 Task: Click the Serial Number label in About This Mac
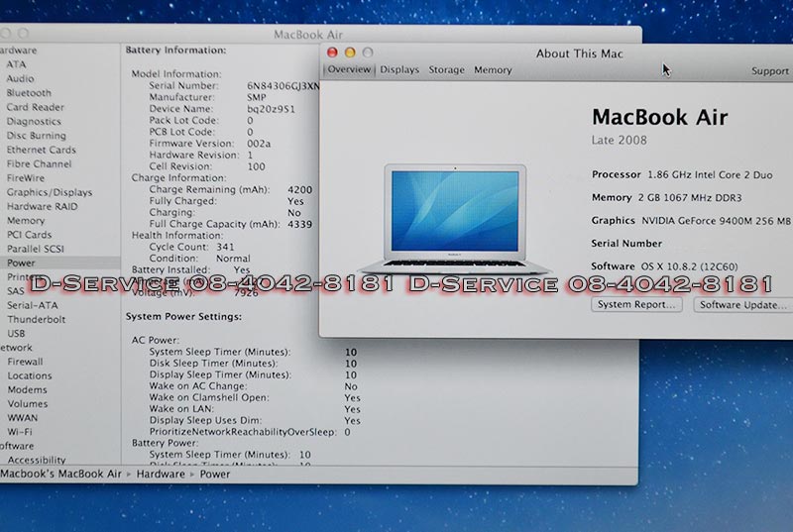click(626, 243)
